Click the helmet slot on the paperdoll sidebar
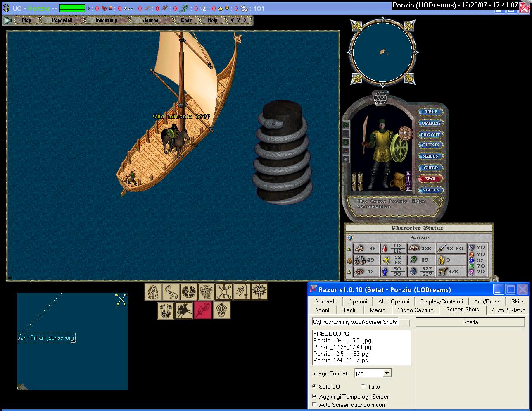 pyautogui.click(x=346, y=124)
